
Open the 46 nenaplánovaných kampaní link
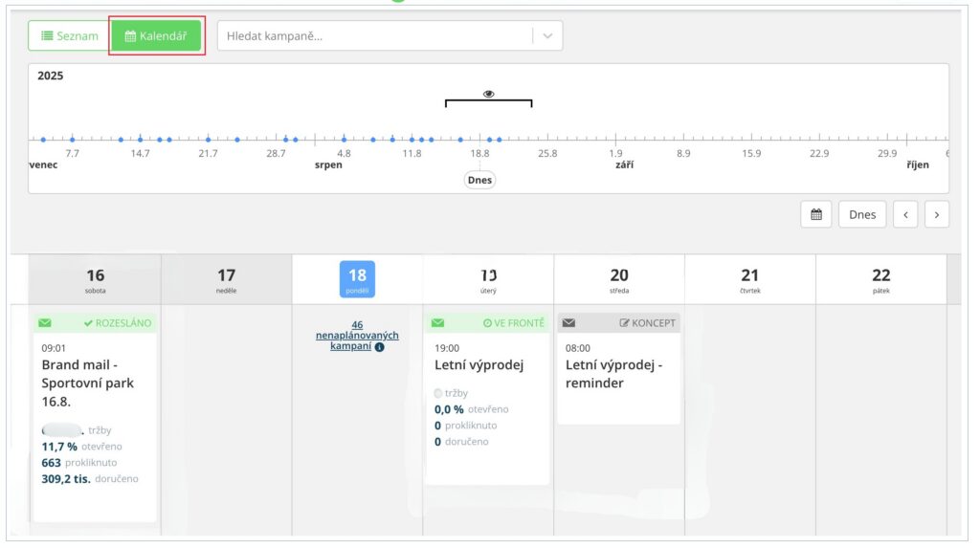[356, 336]
